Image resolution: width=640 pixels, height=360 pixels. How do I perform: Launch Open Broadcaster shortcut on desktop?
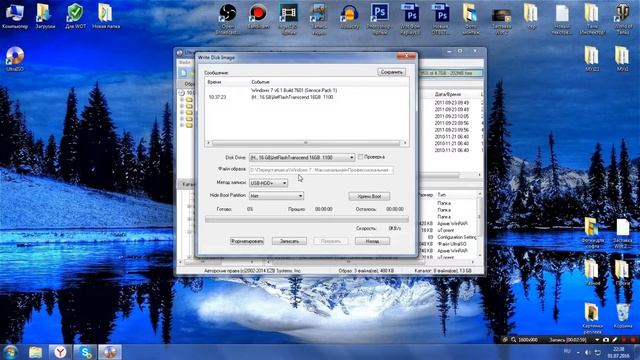click(227, 18)
